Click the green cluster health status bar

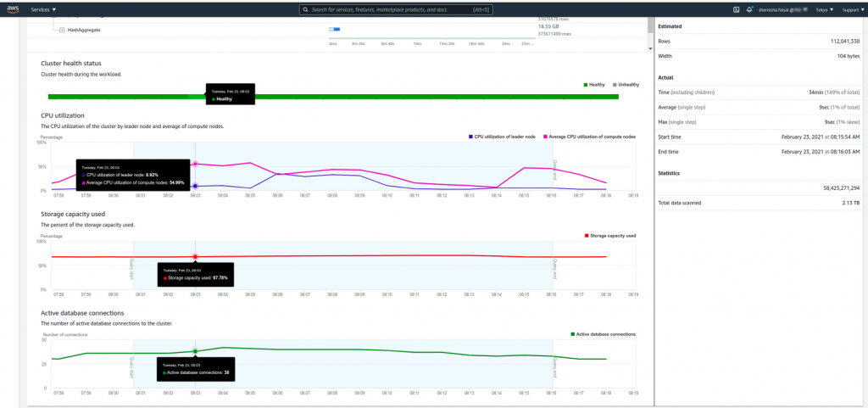[x=333, y=97]
